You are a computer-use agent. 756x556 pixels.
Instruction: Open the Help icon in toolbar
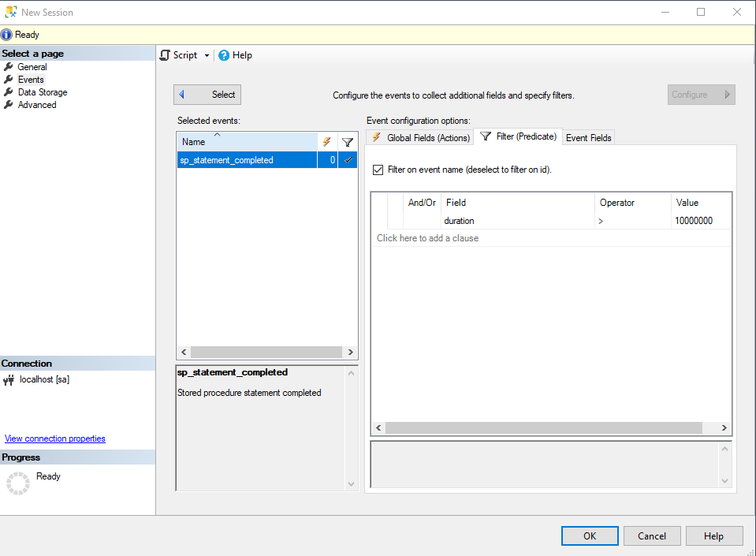point(224,55)
